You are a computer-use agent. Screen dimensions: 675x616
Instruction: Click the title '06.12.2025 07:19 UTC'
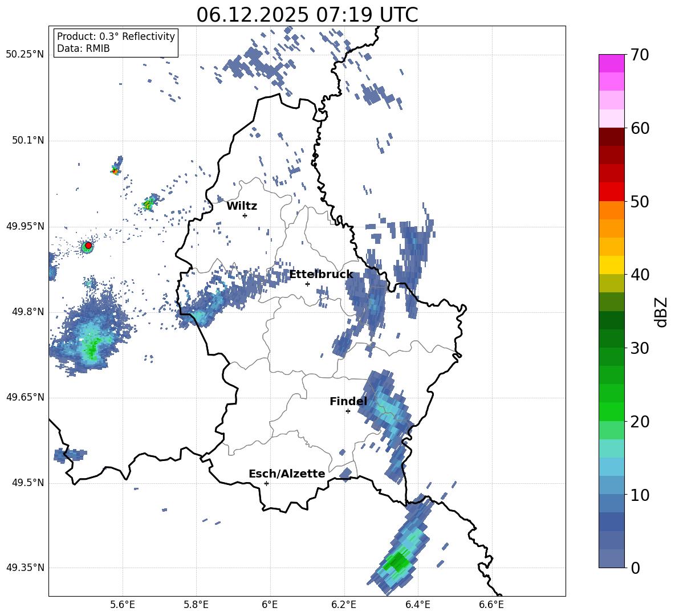[x=307, y=15]
